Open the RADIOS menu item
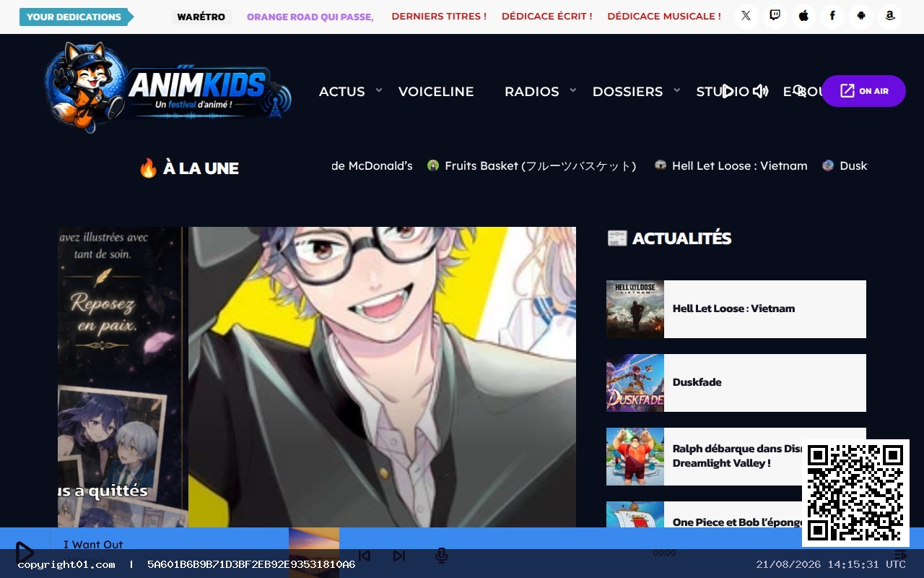 532,91
